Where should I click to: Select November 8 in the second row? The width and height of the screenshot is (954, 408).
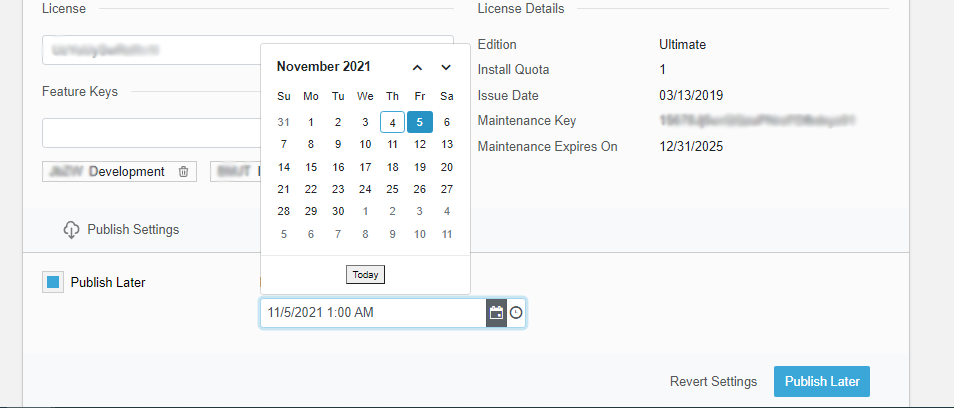click(311, 145)
